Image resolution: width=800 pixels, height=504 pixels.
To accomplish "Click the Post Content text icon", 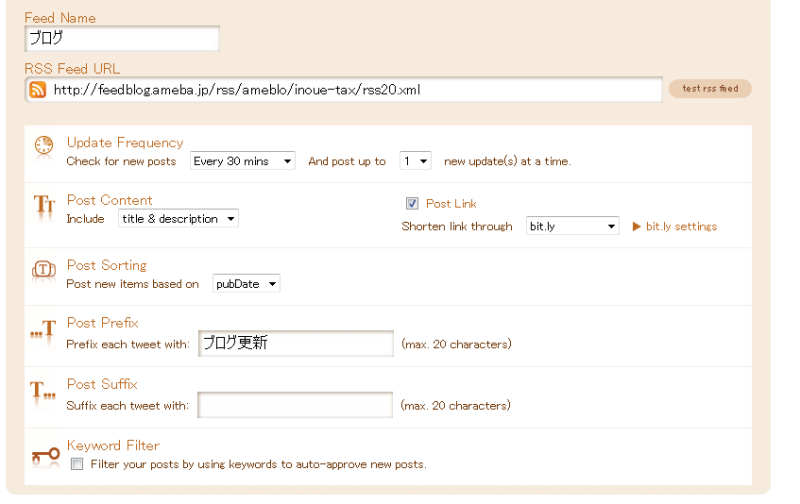I will tap(44, 206).
